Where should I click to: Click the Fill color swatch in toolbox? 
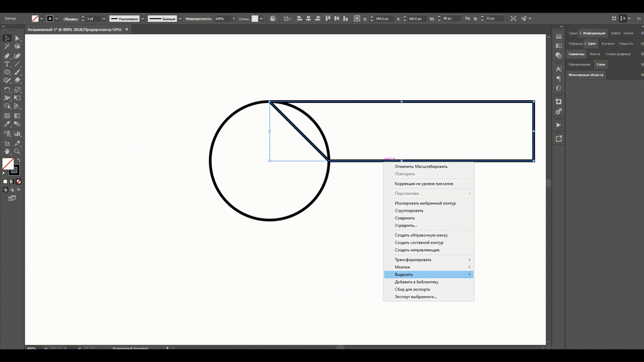point(8,164)
